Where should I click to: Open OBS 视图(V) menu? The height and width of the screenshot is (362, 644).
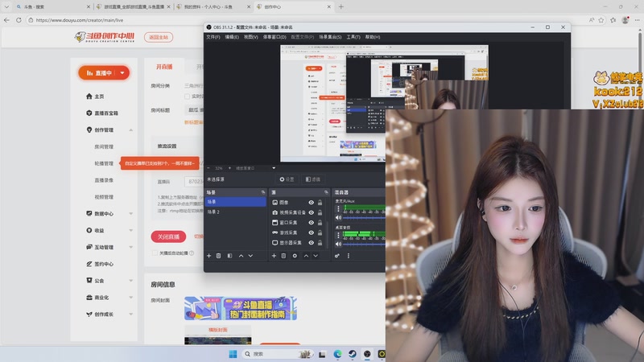(251, 37)
